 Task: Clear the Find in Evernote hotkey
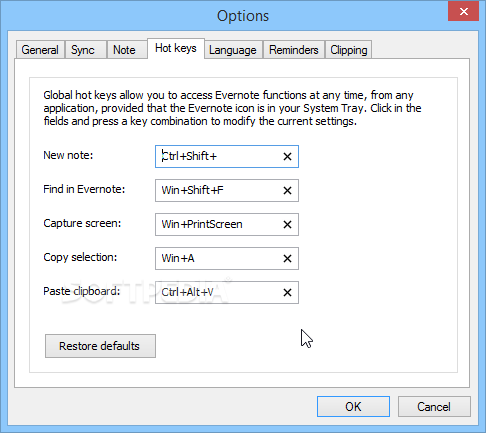click(x=287, y=190)
